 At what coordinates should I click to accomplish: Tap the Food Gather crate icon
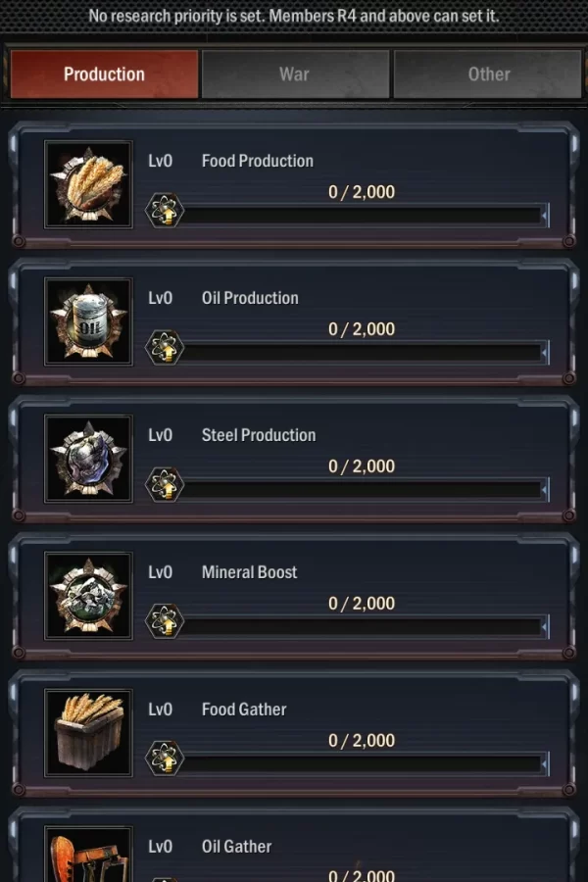88,733
